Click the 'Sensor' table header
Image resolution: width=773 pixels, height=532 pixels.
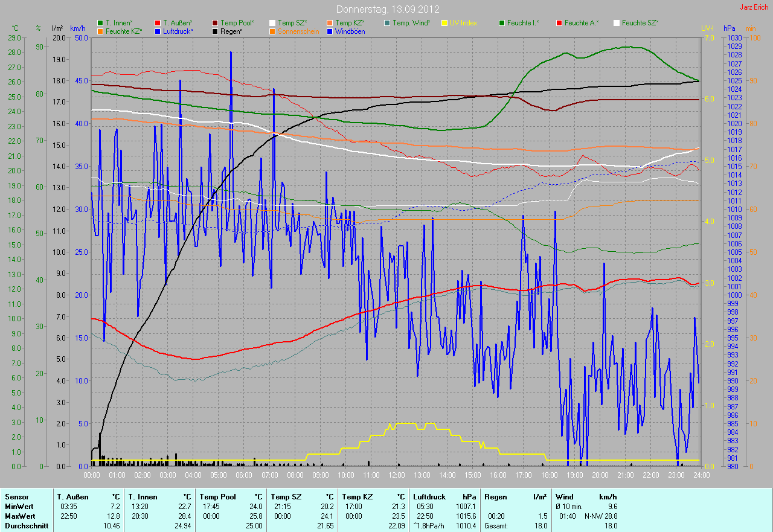point(16,497)
